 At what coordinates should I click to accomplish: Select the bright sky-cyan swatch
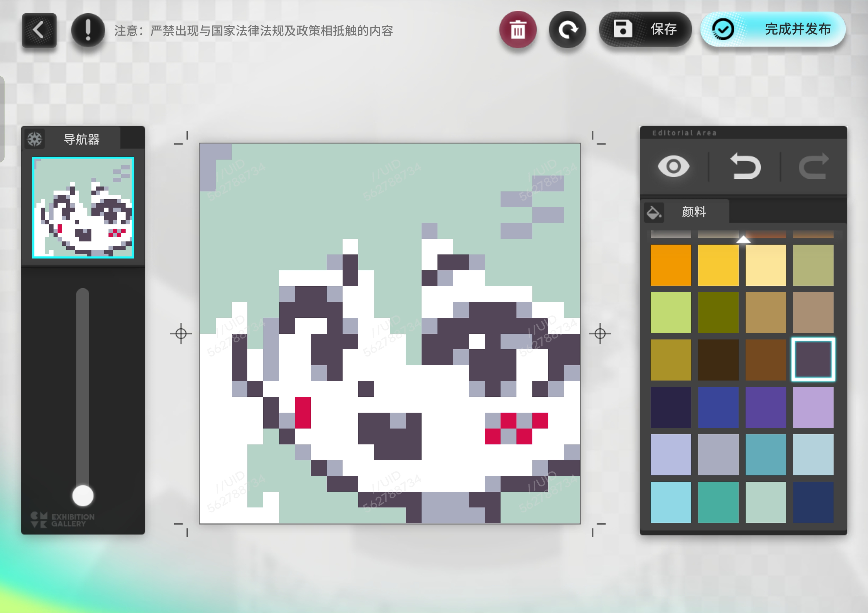pos(671,502)
